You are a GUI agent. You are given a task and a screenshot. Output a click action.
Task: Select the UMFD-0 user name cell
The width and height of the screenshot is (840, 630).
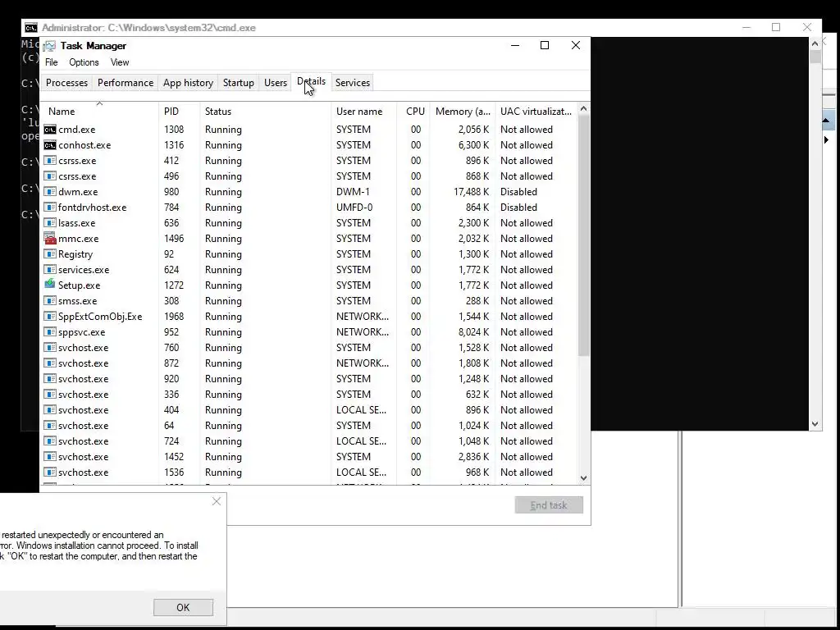coord(354,208)
